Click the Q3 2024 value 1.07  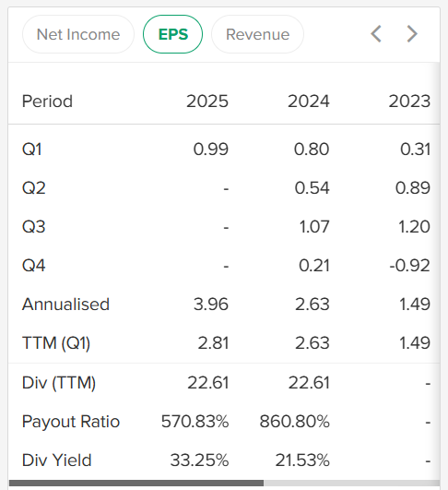pos(314,227)
